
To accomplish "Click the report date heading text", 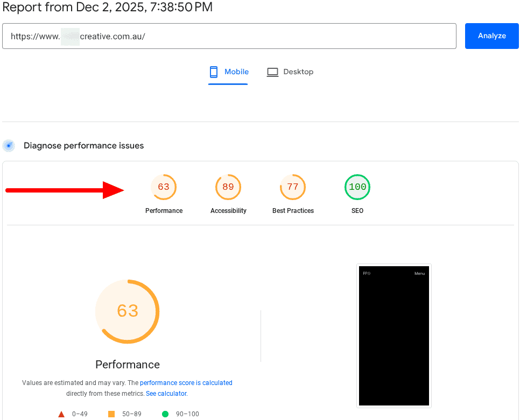I will pyautogui.click(x=108, y=8).
